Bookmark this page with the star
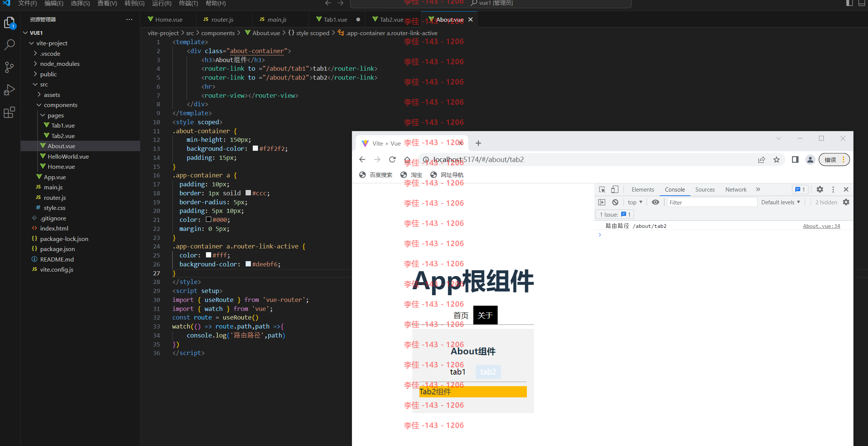The width and height of the screenshot is (868, 446). coord(776,160)
